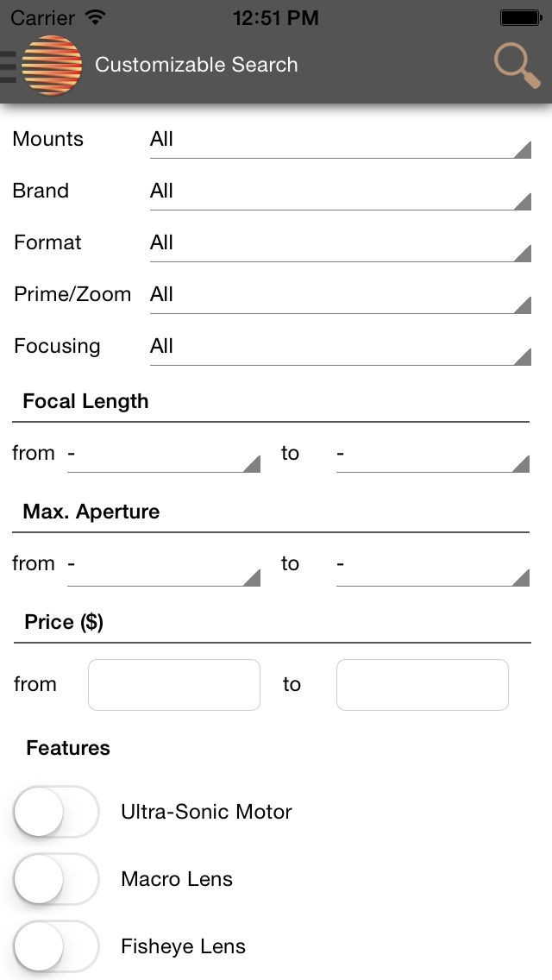This screenshot has height=980, width=552.
Task: Tap the battery icon in status bar
Action: [x=520, y=17]
